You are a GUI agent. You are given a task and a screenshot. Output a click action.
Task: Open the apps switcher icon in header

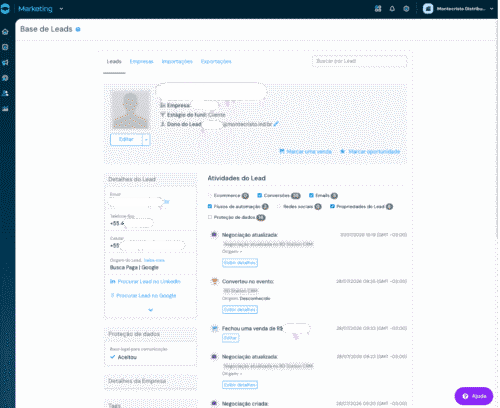[378, 9]
